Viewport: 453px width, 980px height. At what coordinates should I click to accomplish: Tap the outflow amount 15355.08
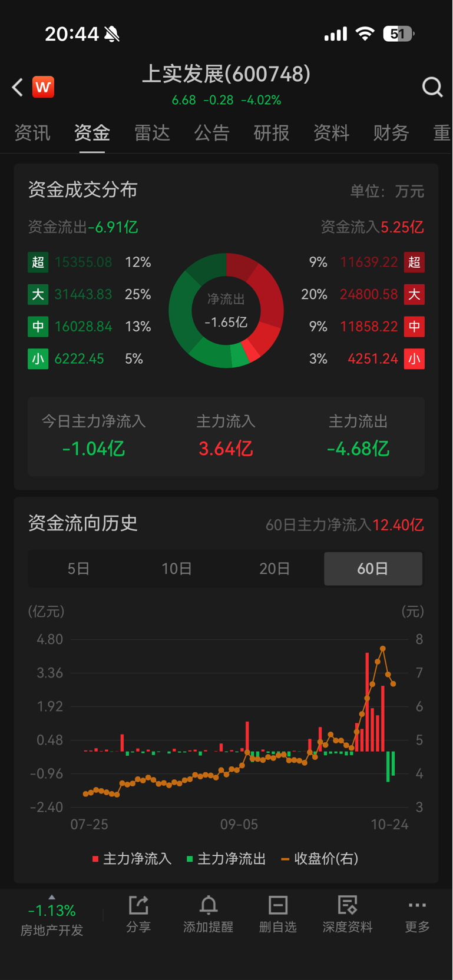pyautogui.click(x=83, y=262)
